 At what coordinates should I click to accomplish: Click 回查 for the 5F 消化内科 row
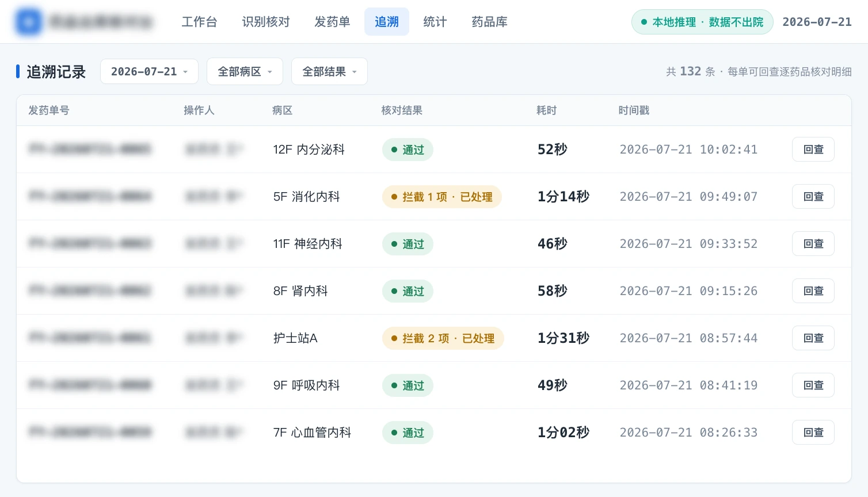click(x=813, y=197)
